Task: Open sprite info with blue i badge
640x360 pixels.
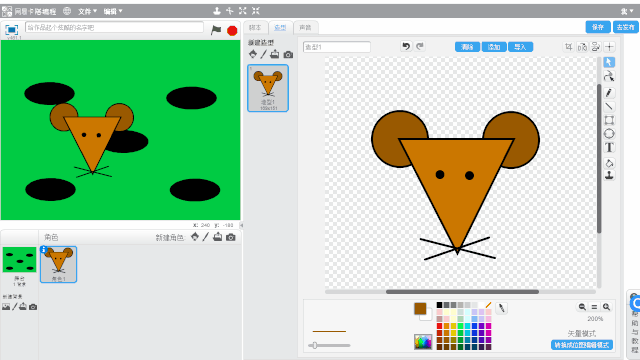Action: tap(43, 249)
